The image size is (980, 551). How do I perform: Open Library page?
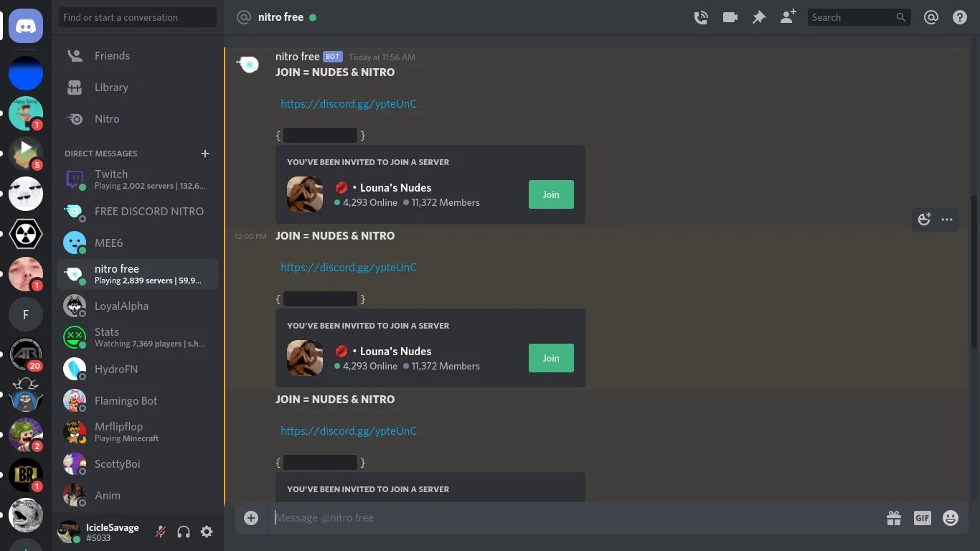pyautogui.click(x=138, y=87)
